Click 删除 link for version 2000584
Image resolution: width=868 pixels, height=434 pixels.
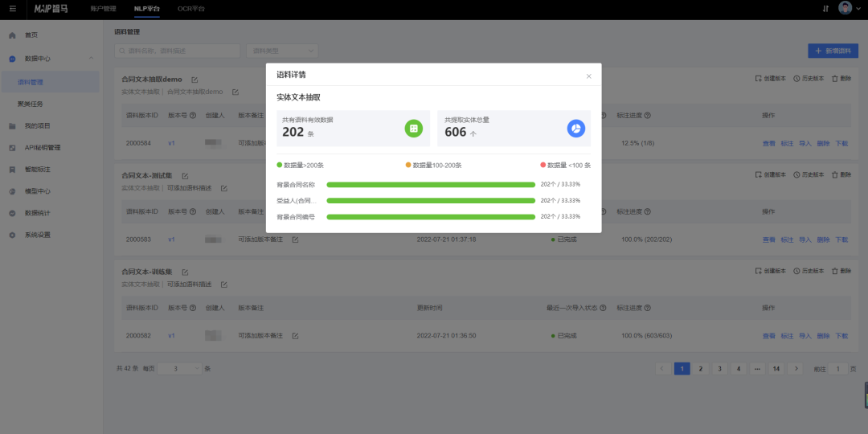tap(823, 143)
